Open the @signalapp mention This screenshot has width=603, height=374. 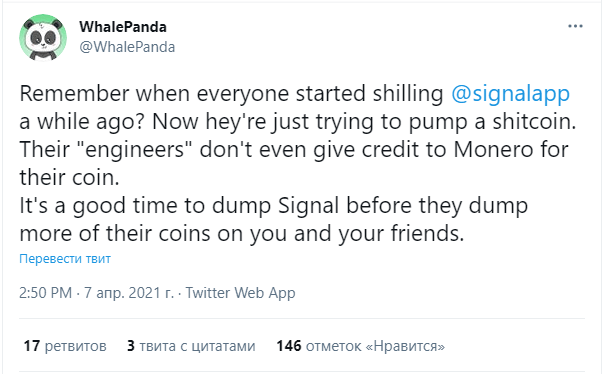(510, 93)
